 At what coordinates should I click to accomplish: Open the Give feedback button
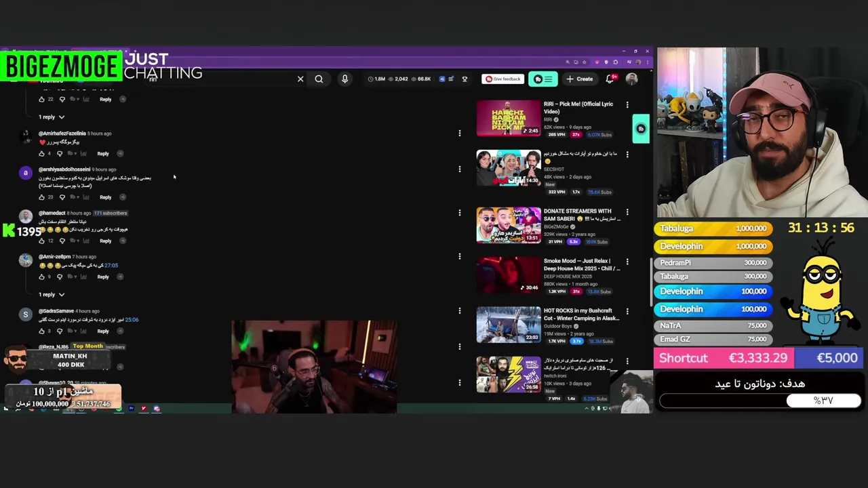click(503, 79)
